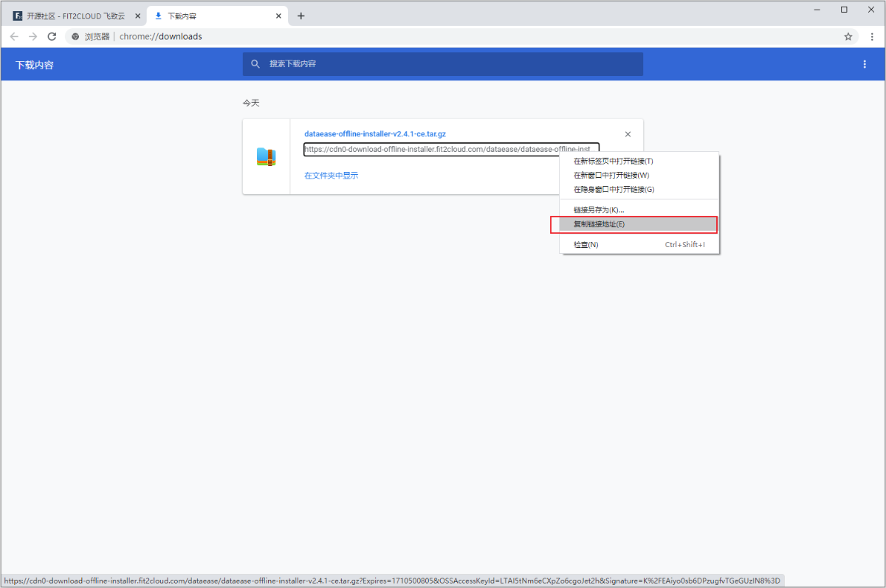
Task: Open the downloads page options menu
Action: click(x=865, y=64)
